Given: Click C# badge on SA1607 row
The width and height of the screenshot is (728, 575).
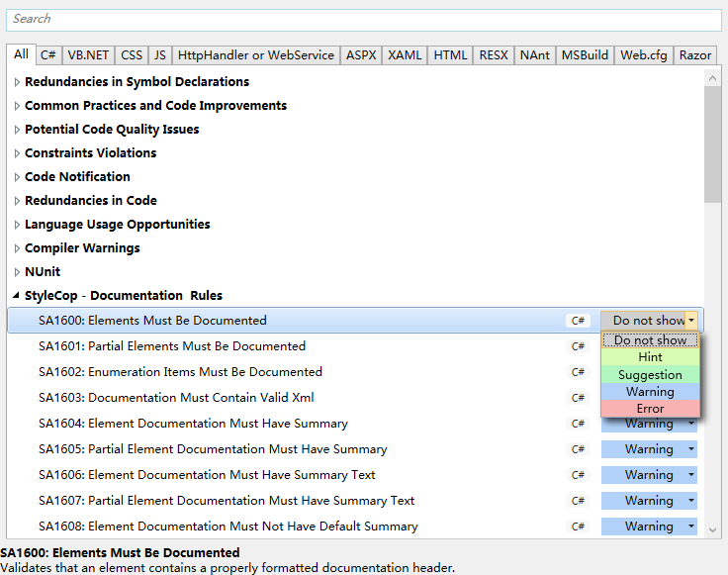Looking at the screenshot, I should (x=578, y=501).
